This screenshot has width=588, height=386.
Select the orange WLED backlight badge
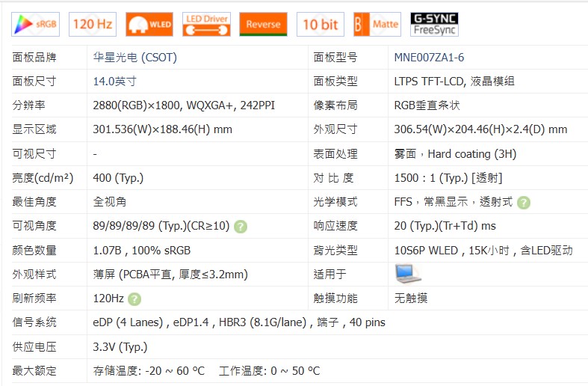point(149,24)
